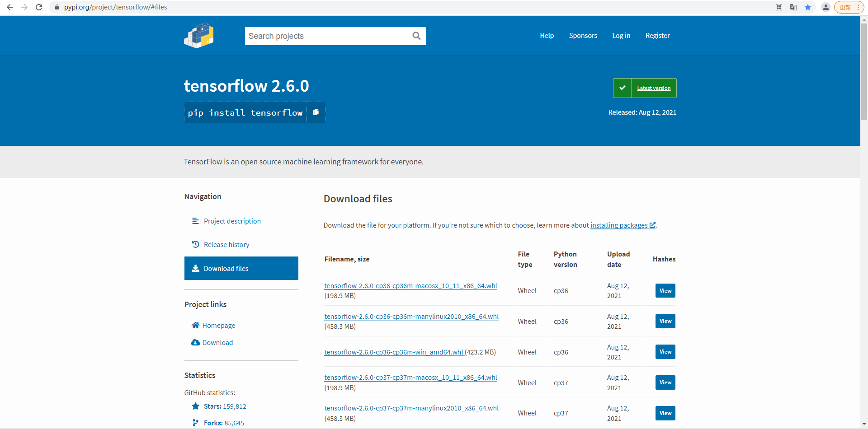Viewport: 868px width, 429px height.
Task: Click the PyPI logo
Action: pos(198,35)
